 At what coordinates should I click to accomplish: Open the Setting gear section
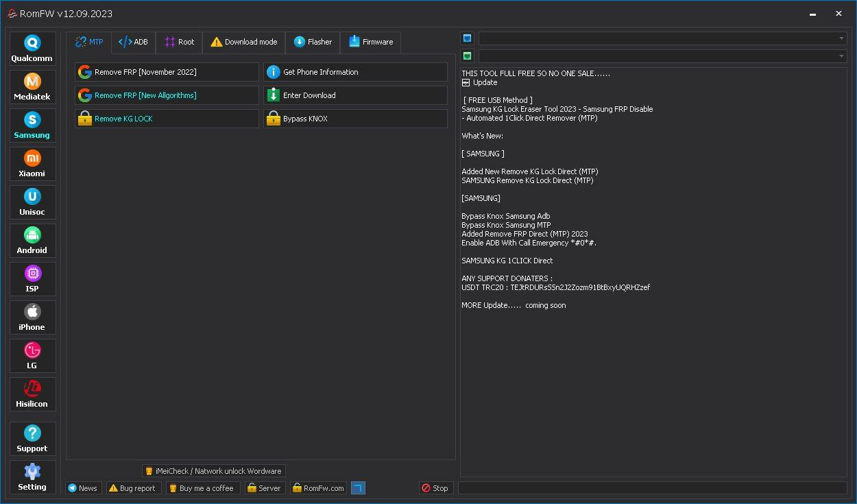click(x=32, y=477)
